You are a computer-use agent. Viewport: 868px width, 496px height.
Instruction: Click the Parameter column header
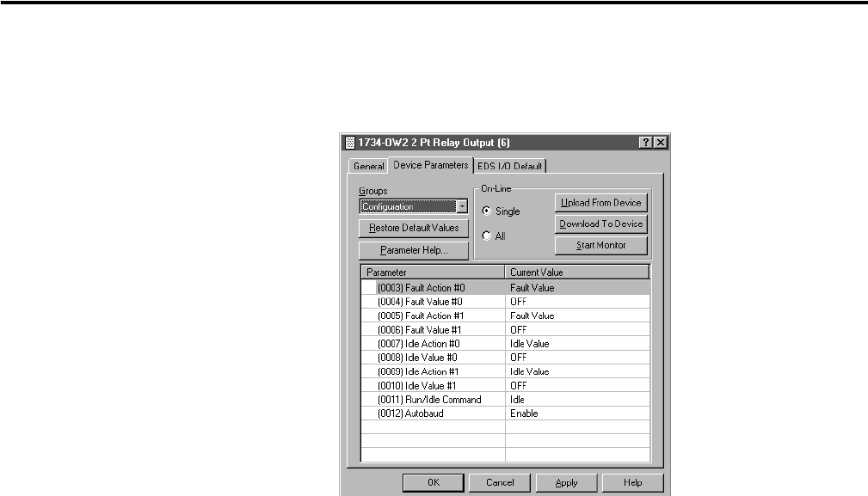(x=433, y=272)
